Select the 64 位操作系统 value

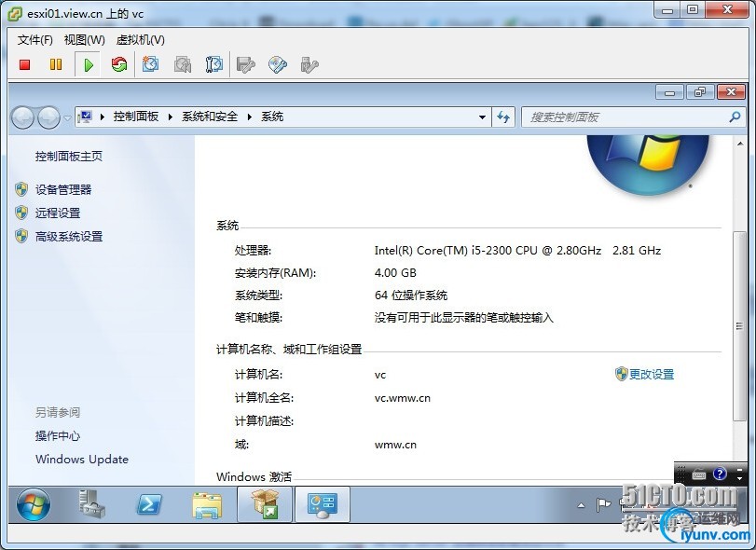click(411, 295)
